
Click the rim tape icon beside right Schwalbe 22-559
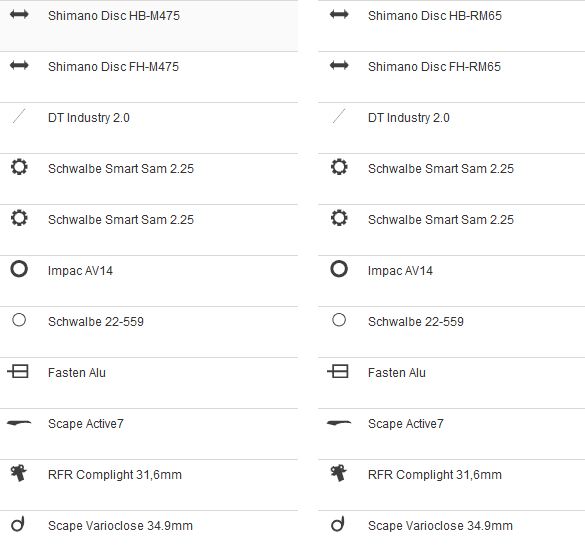339,320
